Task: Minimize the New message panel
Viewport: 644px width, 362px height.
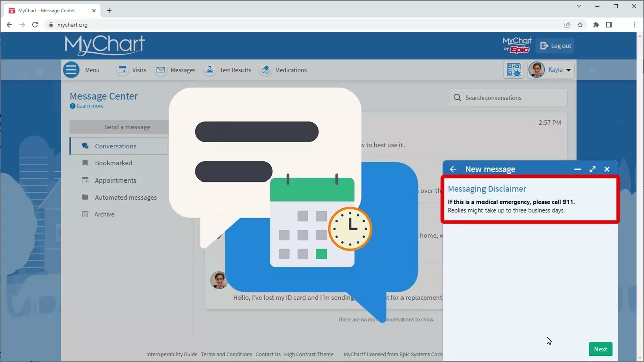Action: point(578,169)
